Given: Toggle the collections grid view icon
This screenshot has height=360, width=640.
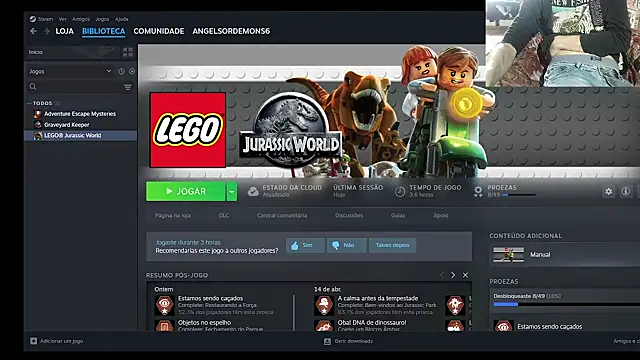Looking at the screenshot, I should pos(128,52).
